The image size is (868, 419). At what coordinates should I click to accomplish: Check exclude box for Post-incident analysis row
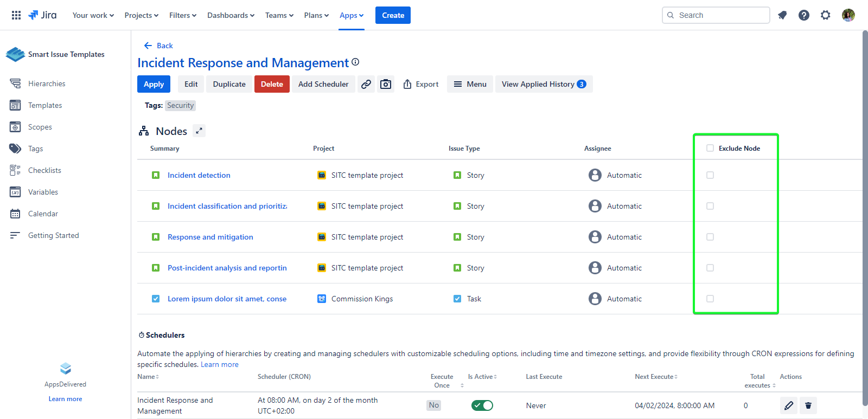[x=710, y=268]
